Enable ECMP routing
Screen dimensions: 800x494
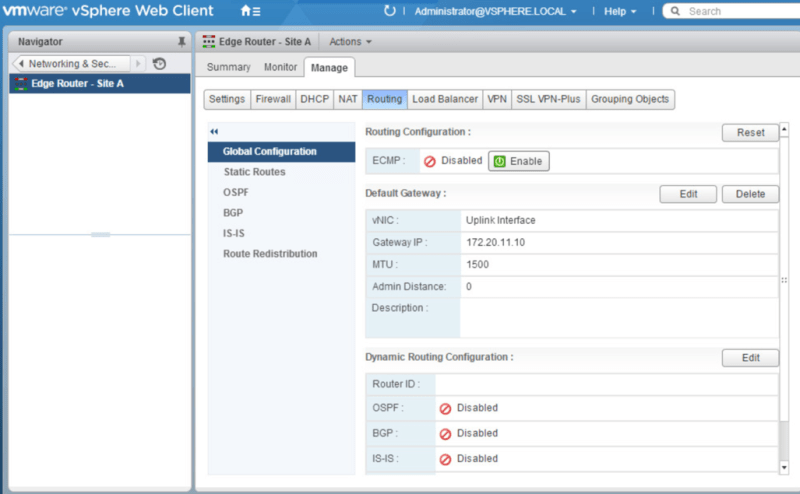click(518, 161)
